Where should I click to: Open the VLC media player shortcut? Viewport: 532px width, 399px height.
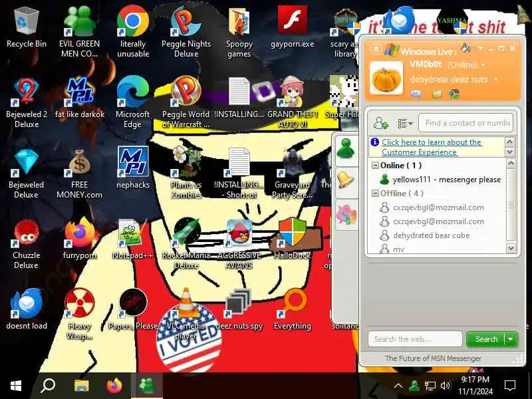pyautogui.click(x=186, y=314)
